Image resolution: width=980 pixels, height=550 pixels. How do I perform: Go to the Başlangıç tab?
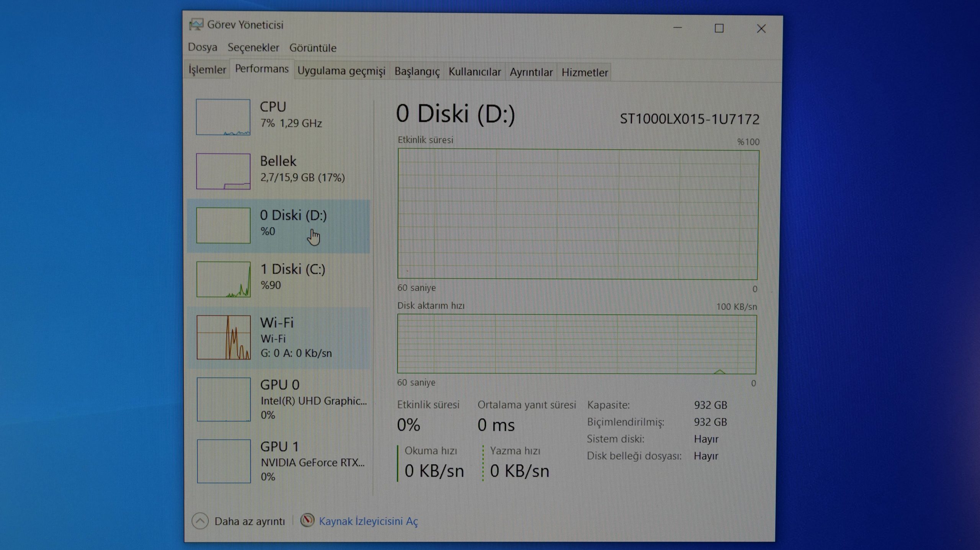(x=417, y=72)
